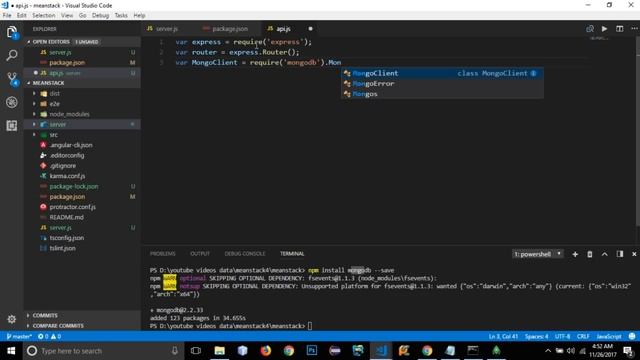Image resolution: width=640 pixels, height=360 pixels.
Task: Split the editor with the split icon
Action: pos(620,29)
